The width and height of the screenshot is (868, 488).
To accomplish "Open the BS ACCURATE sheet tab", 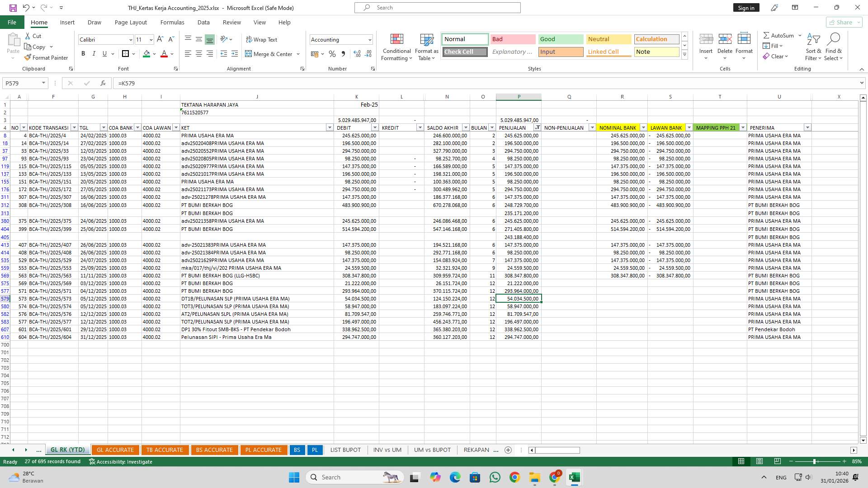I will [x=214, y=450].
